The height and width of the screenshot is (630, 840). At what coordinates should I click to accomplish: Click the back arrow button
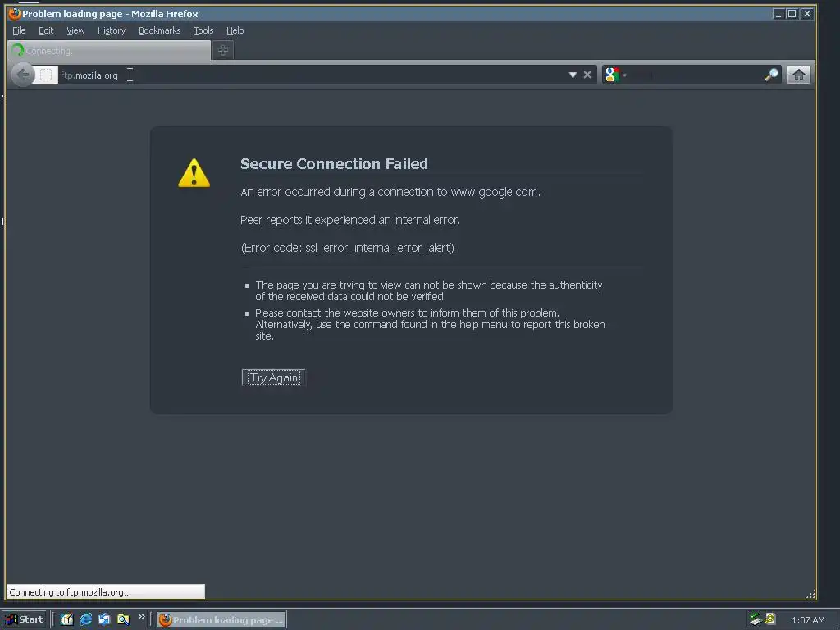click(22, 75)
